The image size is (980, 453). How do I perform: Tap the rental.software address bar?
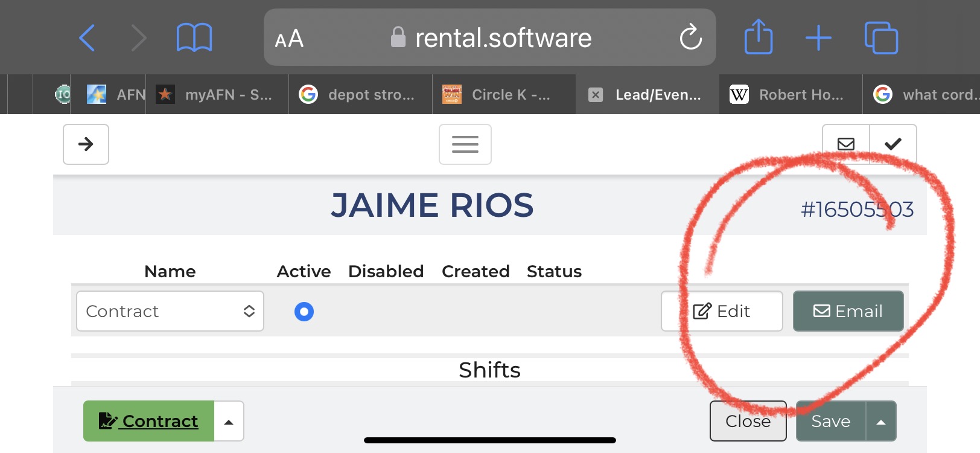pyautogui.click(x=490, y=37)
